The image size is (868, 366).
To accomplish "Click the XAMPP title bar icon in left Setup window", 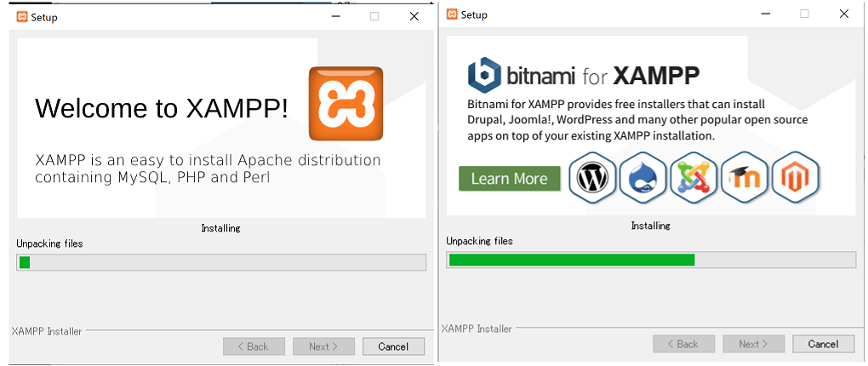I will click(22, 17).
